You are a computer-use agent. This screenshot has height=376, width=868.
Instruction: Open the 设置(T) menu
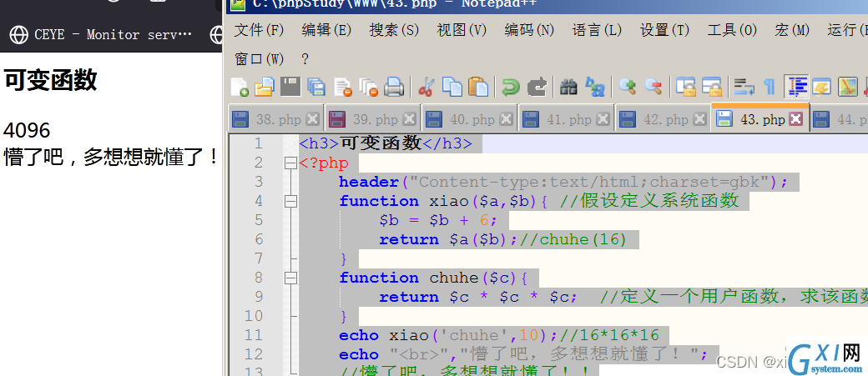(x=665, y=30)
